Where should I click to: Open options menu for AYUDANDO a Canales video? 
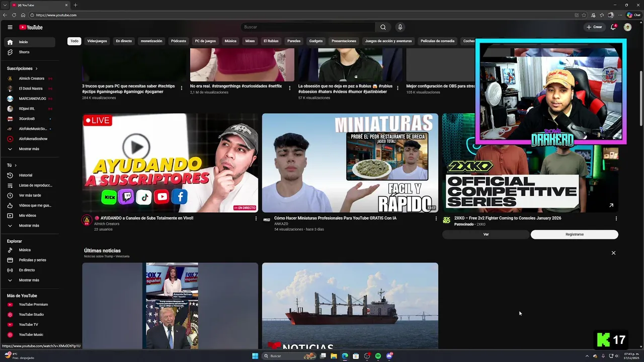(256, 219)
